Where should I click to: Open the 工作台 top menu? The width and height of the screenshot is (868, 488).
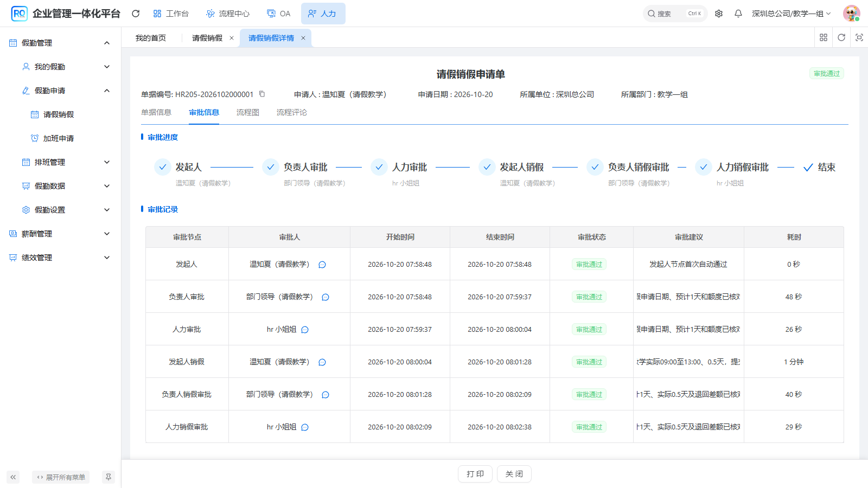171,14
